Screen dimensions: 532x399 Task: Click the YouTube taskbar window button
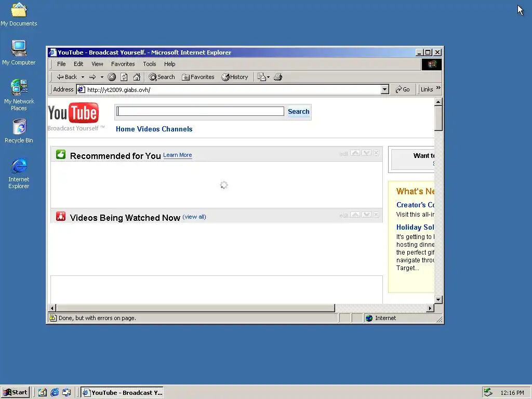click(x=122, y=393)
